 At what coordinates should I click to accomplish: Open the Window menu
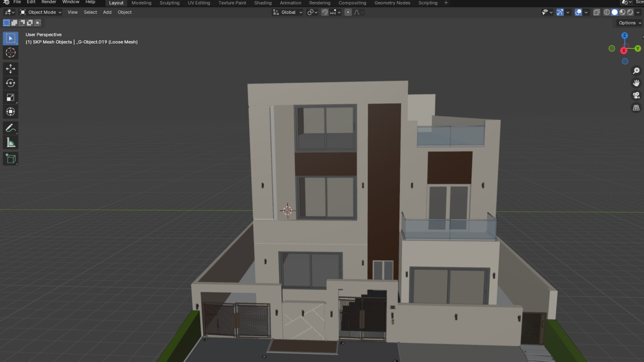(x=71, y=2)
